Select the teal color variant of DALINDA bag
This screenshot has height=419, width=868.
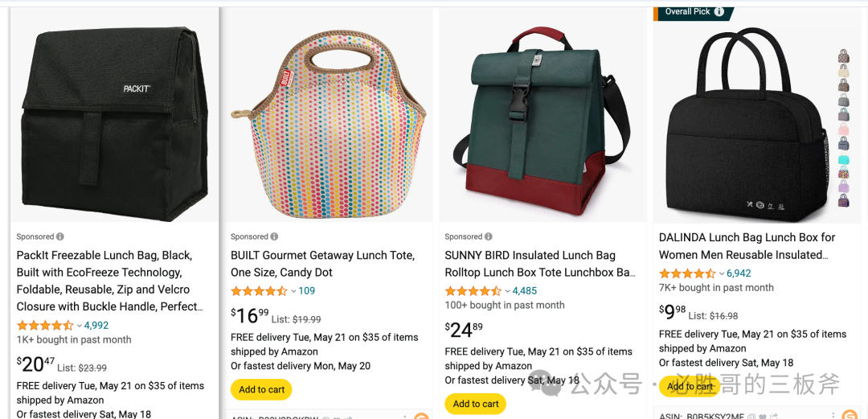pos(844,159)
